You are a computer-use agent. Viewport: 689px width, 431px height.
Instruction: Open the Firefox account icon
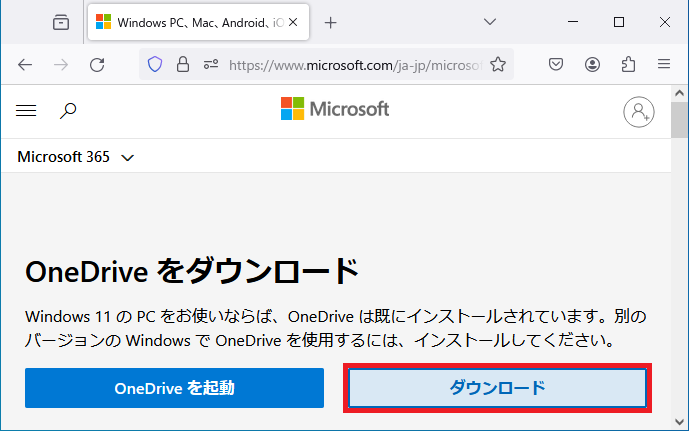tap(592, 65)
